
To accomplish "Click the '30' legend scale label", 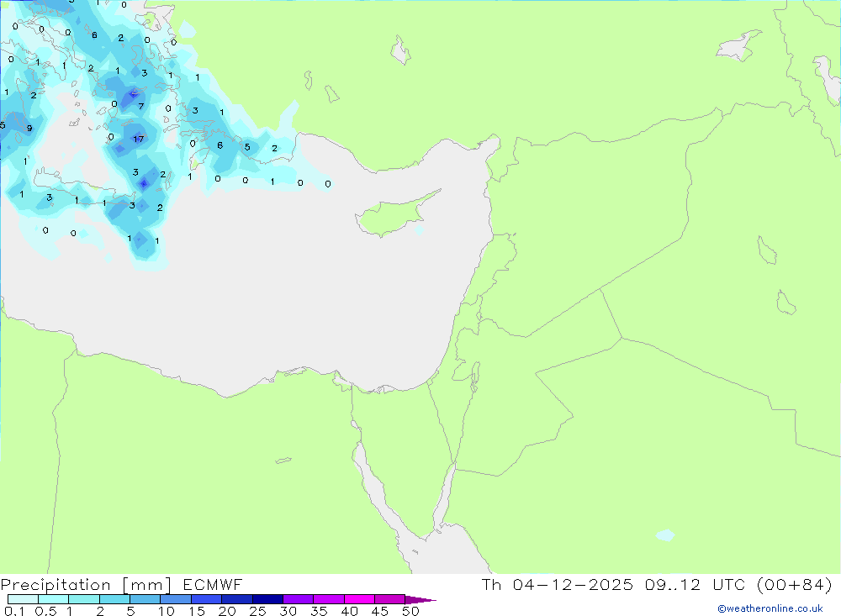I will tap(288, 611).
